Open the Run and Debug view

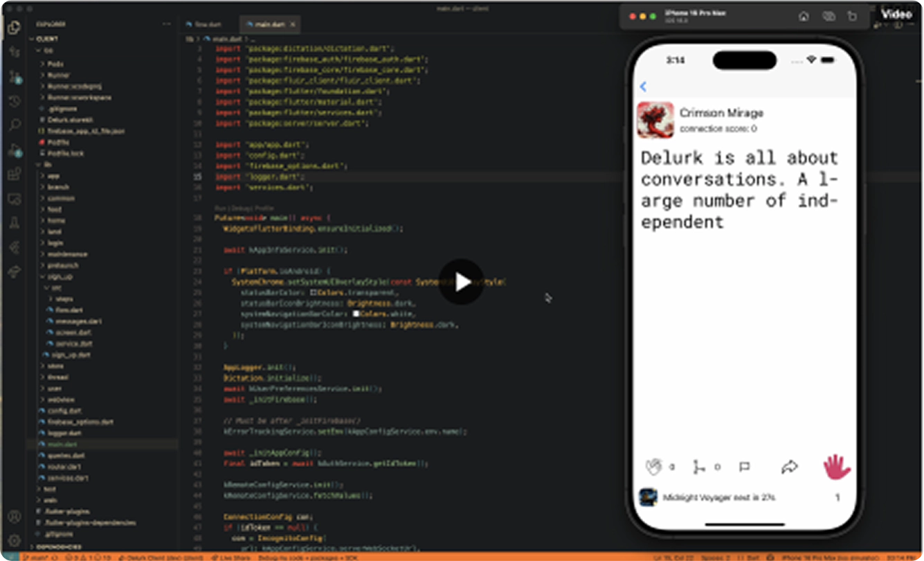(15, 149)
